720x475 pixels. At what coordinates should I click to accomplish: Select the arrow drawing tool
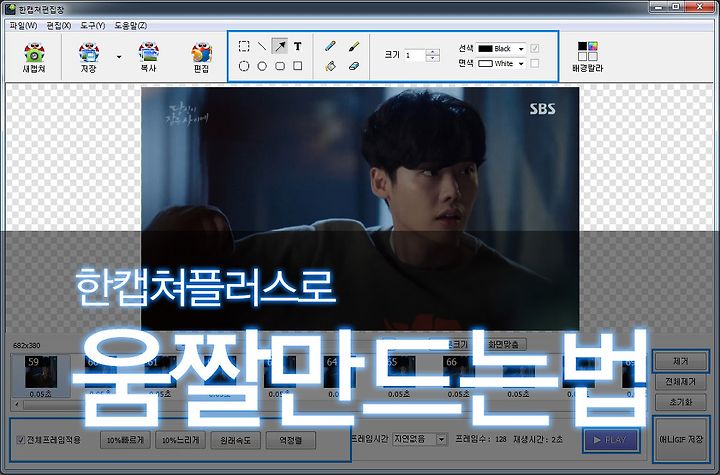[280, 46]
